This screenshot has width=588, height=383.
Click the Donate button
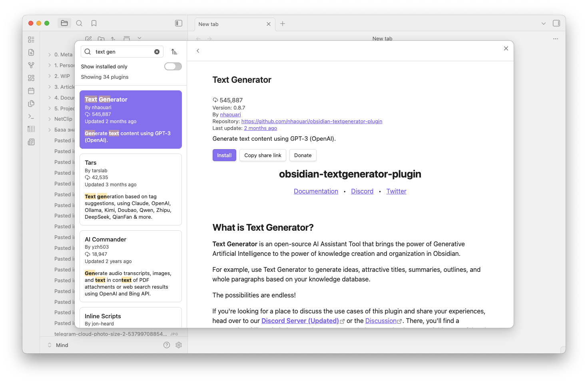pyautogui.click(x=303, y=155)
